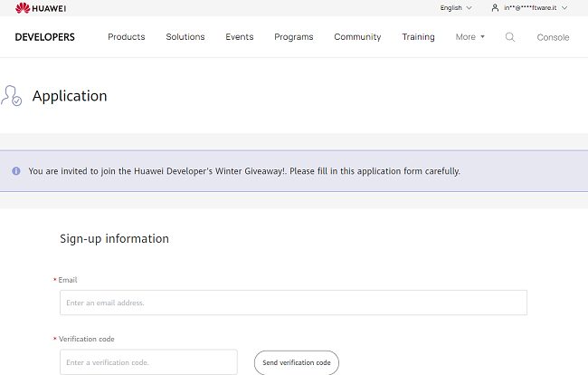The image size is (588, 375).
Task: Open the Training section
Action: coord(418,37)
